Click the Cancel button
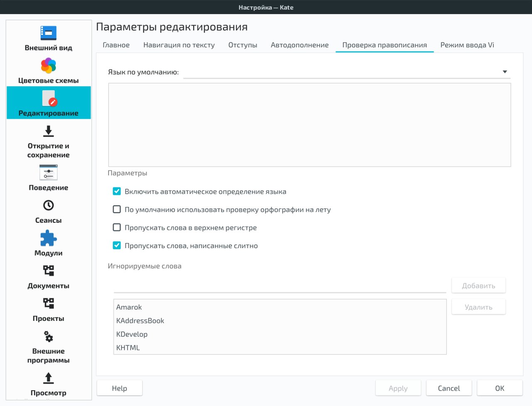 point(449,388)
